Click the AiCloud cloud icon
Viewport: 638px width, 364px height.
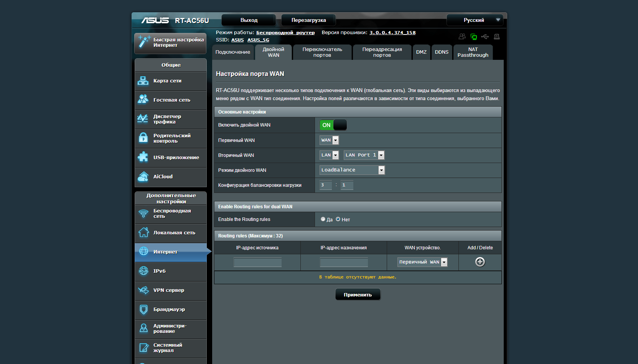143,176
